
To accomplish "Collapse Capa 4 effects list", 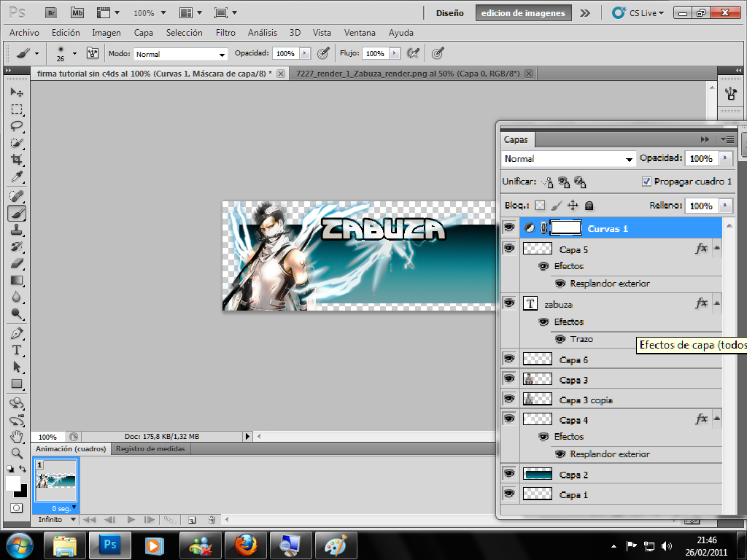I will pyautogui.click(x=717, y=419).
